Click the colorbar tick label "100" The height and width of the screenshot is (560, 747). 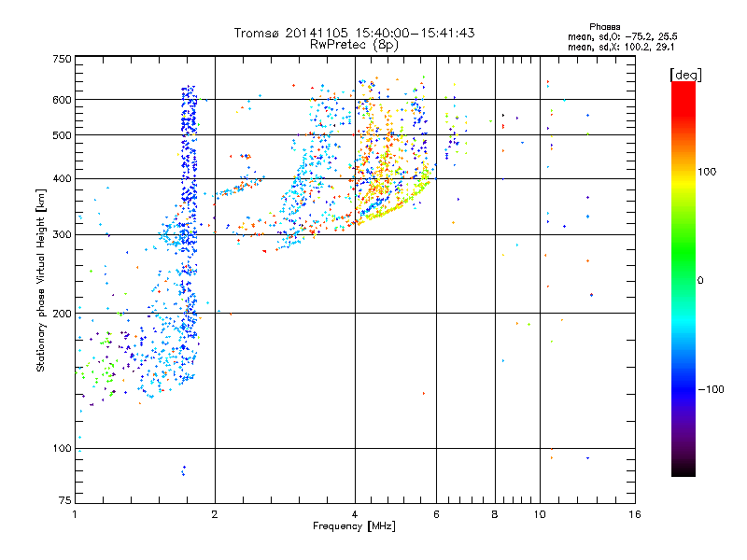(x=707, y=172)
